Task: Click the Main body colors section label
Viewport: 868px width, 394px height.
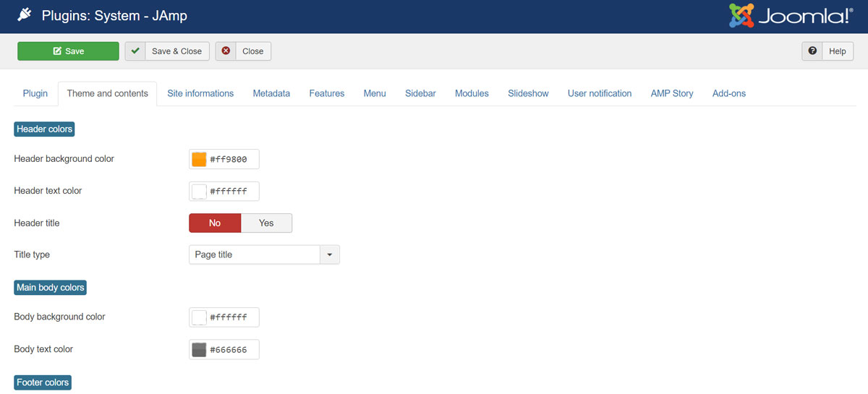Action: pyautogui.click(x=51, y=288)
